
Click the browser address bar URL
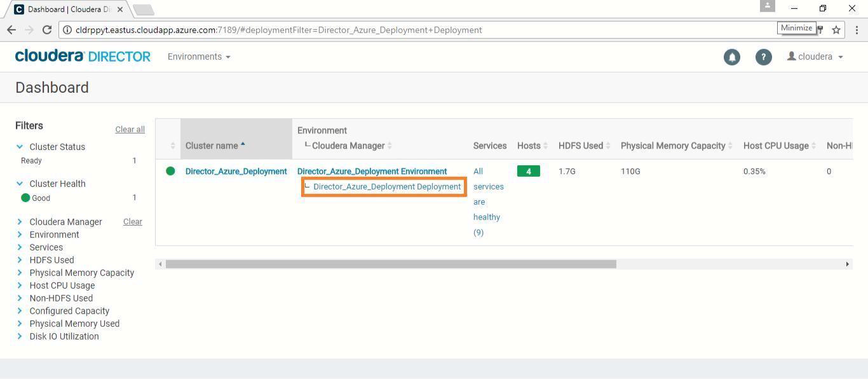[x=278, y=30]
